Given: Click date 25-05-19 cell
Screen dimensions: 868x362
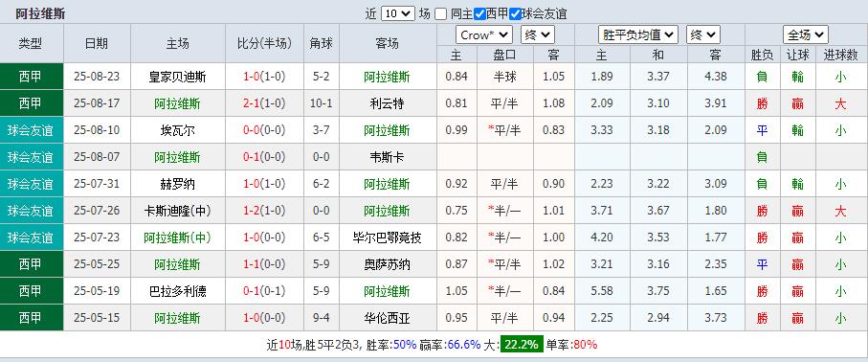Looking at the screenshot, I should coord(97,291).
